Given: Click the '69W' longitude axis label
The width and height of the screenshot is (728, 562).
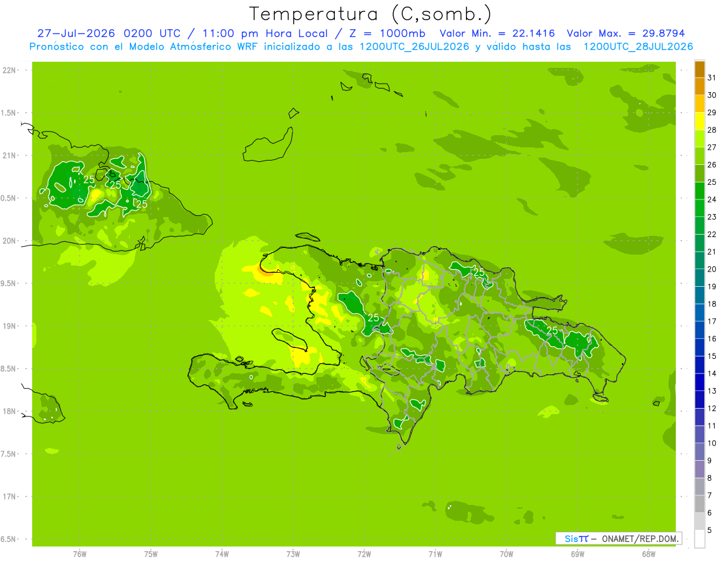Looking at the screenshot, I should [x=578, y=554].
